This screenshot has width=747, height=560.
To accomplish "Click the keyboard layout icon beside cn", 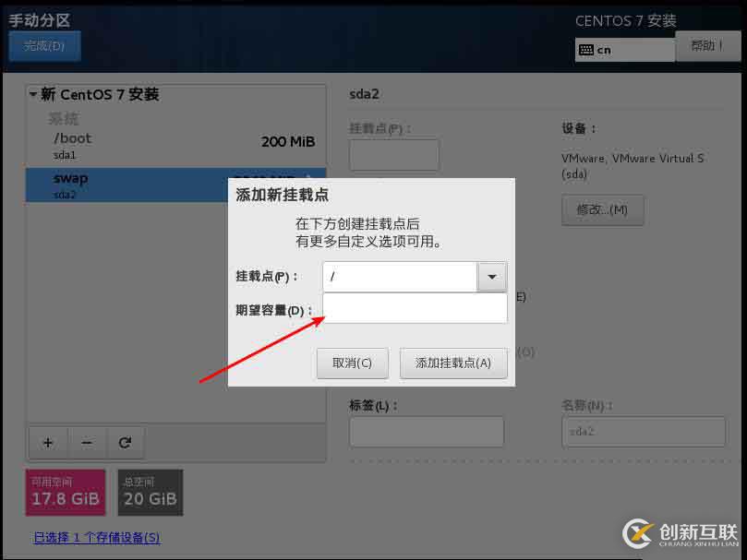I will (x=587, y=48).
